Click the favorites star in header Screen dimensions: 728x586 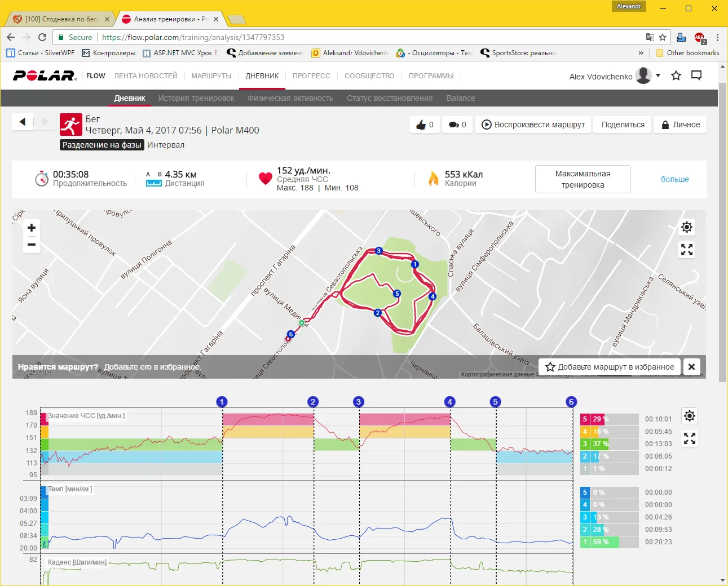tap(676, 76)
